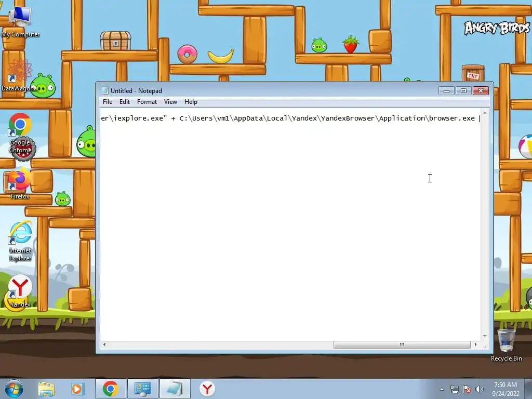Image resolution: width=532 pixels, height=399 pixels.
Task: Click the iexplore.exe text in Notepad
Action: pyautogui.click(x=138, y=118)
